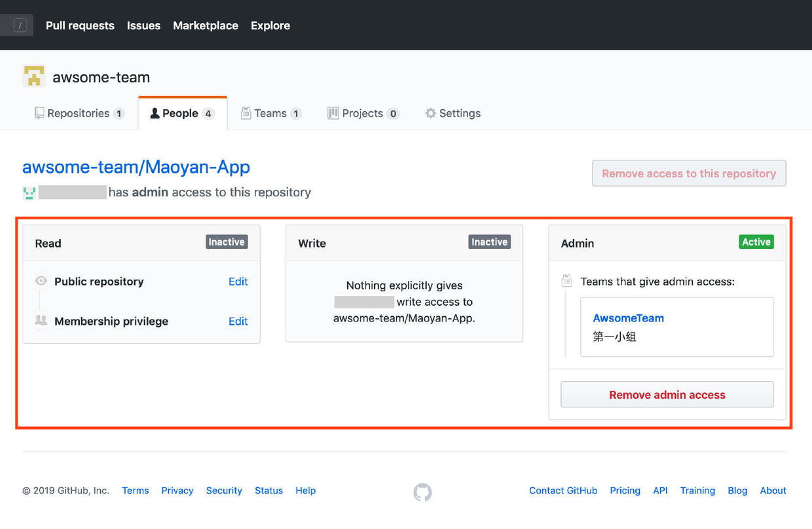The image size is (812, 529).
Task: Click the user avatar next to admin access text
Action: pyautogui.click(x=29, y=192)
